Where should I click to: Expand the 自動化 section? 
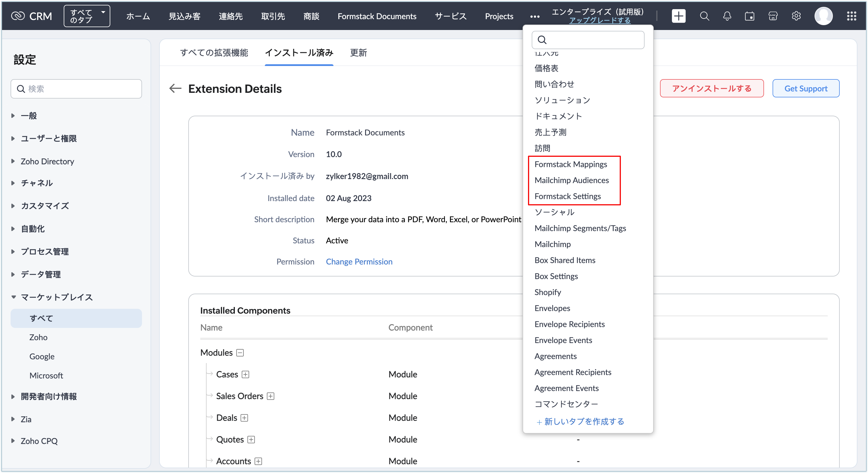(x=13, y=229)
